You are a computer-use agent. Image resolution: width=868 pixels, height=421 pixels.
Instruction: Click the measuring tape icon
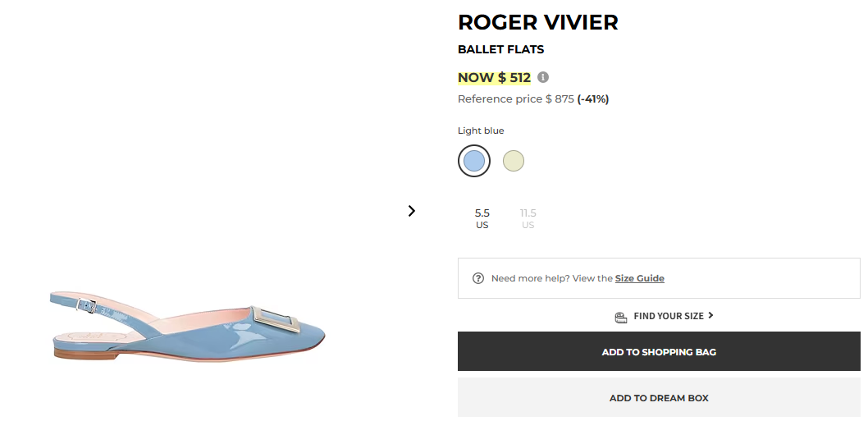coord(621,316)
